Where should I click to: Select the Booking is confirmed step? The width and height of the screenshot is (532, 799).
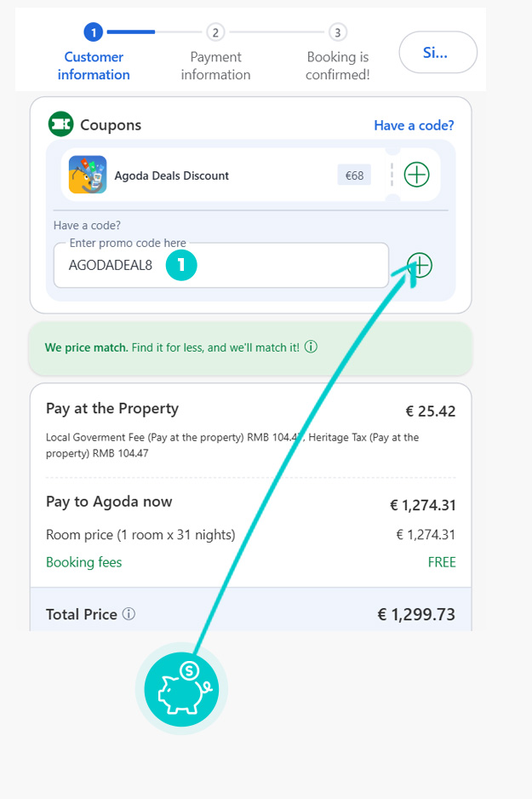click(338, 66)
